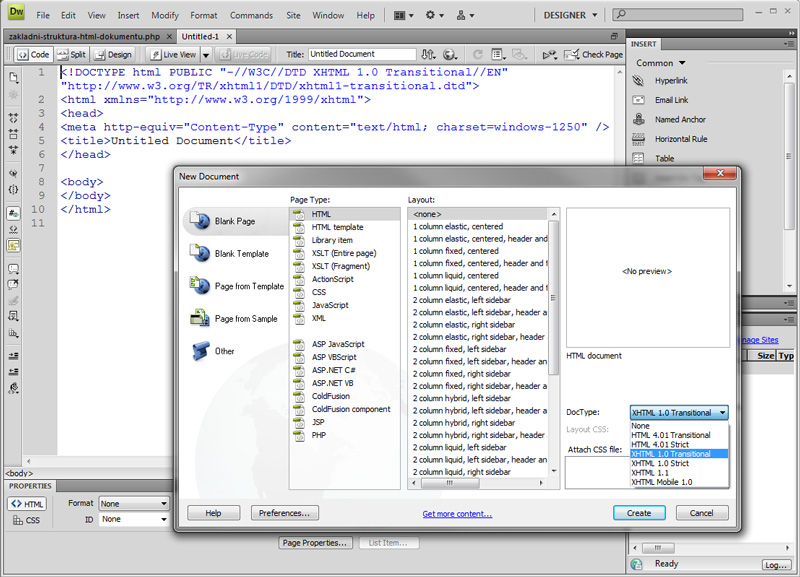Select Blank Template category icon
800x577 pixels.
point(199,254)
